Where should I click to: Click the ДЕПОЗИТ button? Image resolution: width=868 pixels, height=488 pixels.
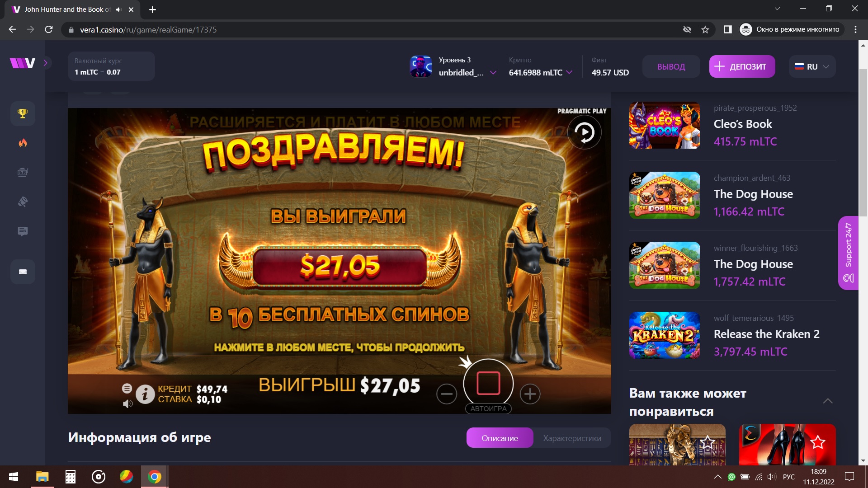(x=742, y=67)
